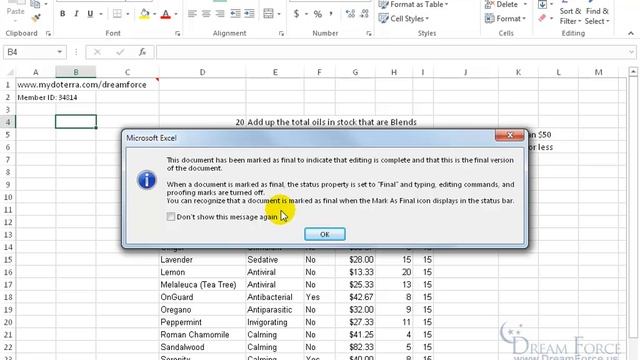Apply the Comma Style number format

[331, 14]
